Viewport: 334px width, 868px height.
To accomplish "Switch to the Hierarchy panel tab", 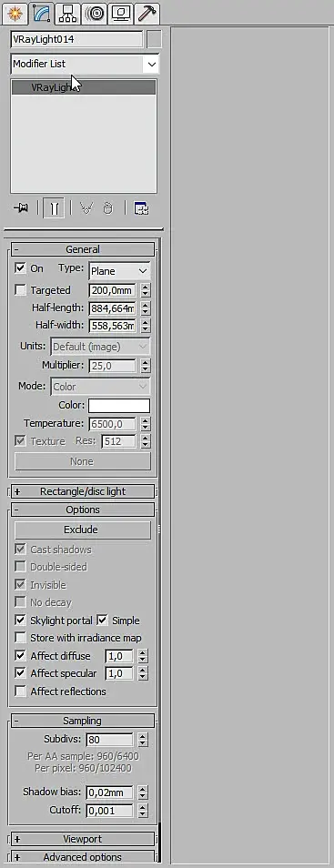I will [68, 14].
